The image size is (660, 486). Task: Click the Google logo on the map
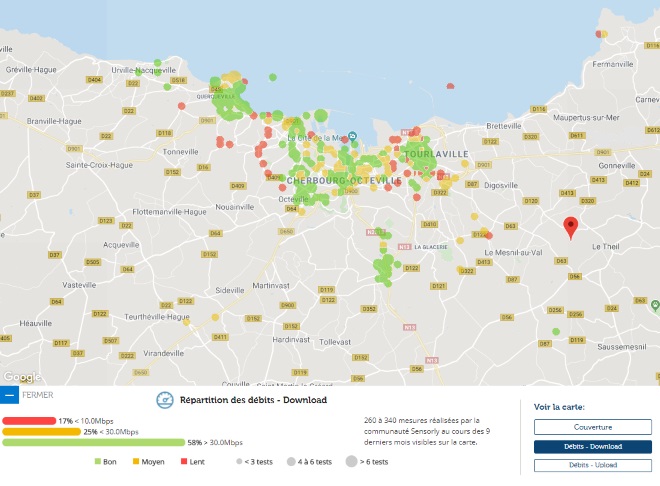22,377
